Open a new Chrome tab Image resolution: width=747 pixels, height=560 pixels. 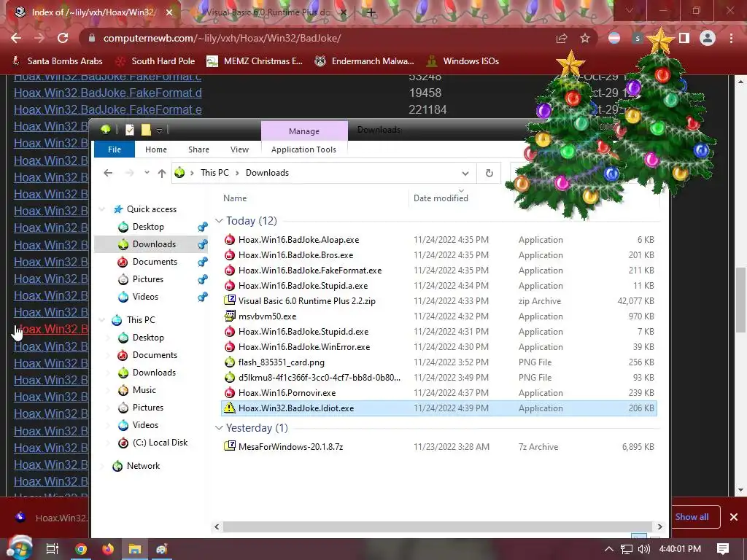371,13
